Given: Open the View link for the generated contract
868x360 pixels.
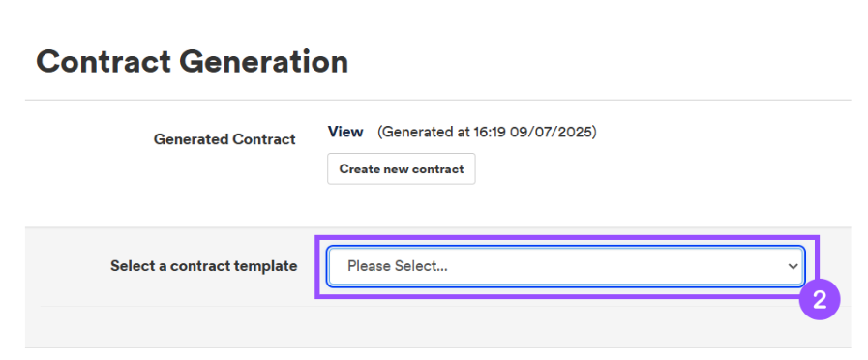Looking at the screenshot, I should 345,132.
